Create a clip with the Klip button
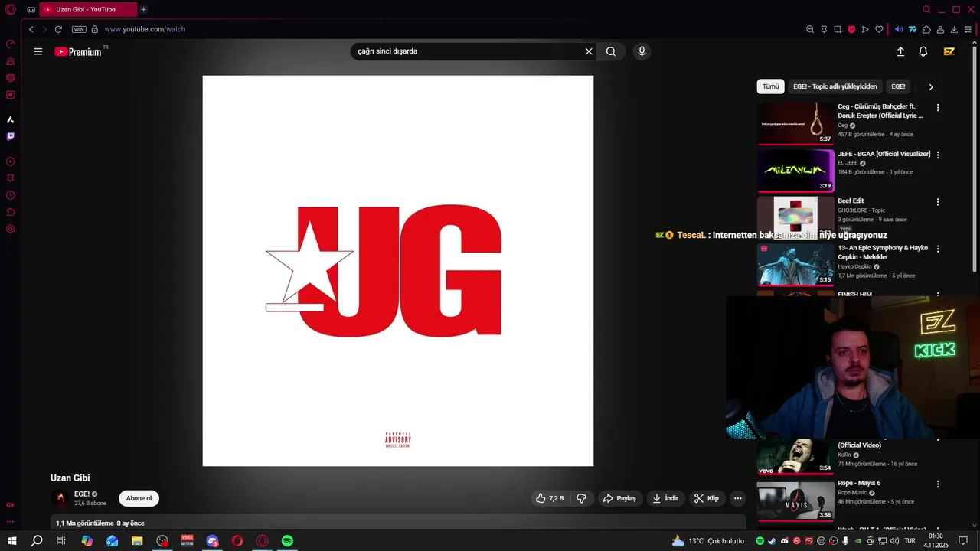The image size is (980, 551). (707, 498)
